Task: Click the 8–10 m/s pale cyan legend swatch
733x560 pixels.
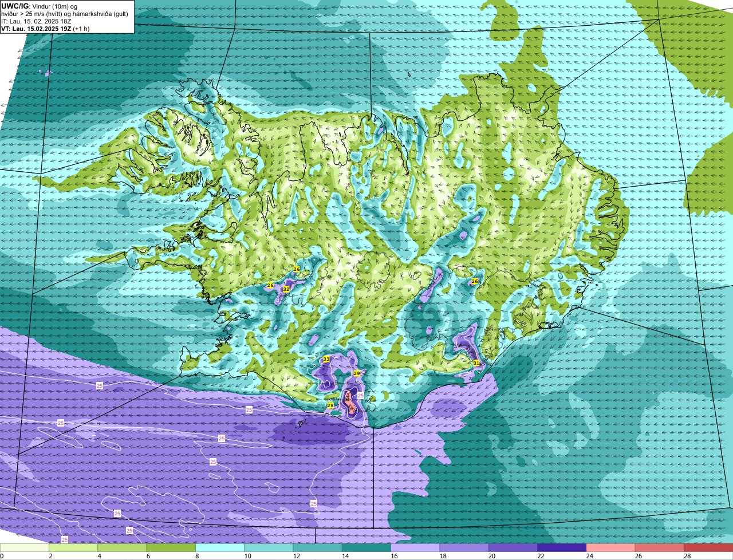Action: click(x=220, y=547)
